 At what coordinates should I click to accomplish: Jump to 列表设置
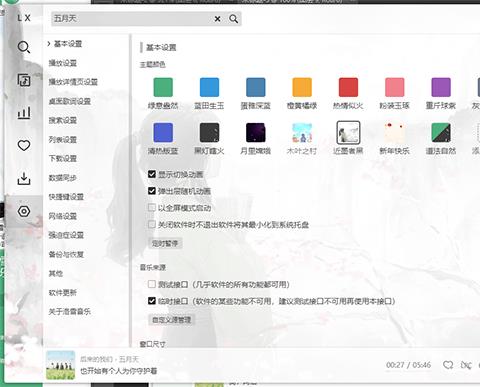(x=63, y=139)
